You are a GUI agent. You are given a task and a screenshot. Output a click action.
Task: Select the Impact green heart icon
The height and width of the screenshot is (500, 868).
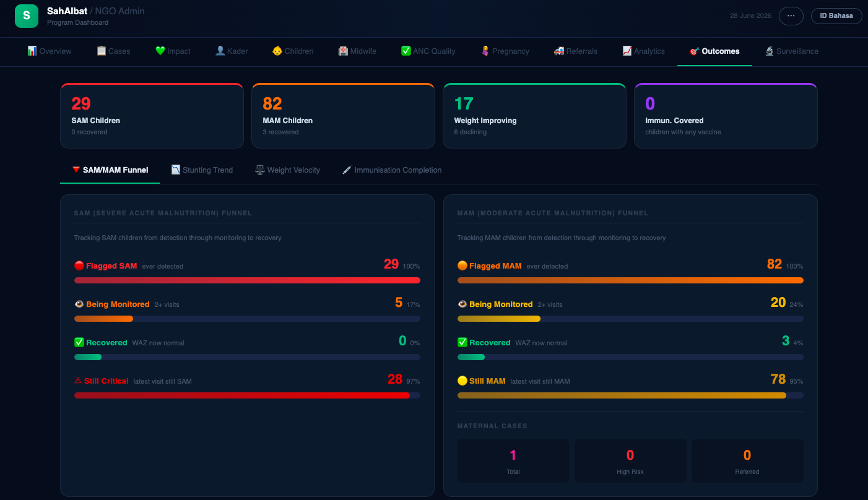click(160, 51)
